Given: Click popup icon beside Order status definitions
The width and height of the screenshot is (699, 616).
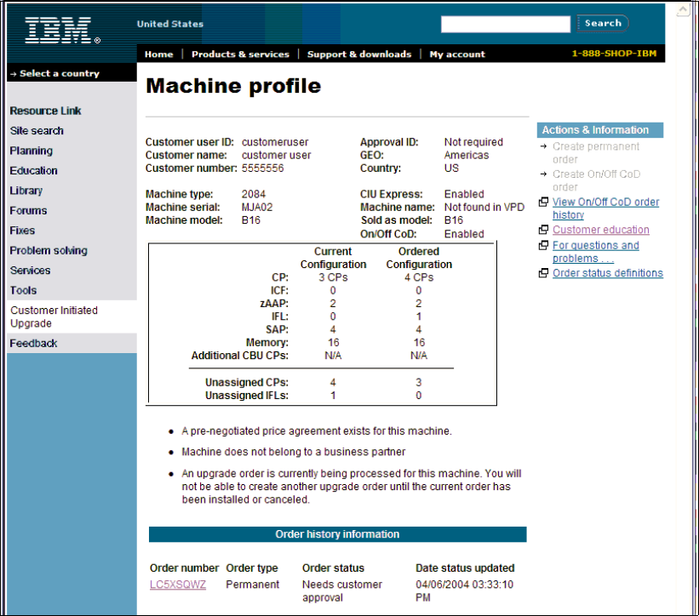Looking at the screenshot, I should coord(543,272).
